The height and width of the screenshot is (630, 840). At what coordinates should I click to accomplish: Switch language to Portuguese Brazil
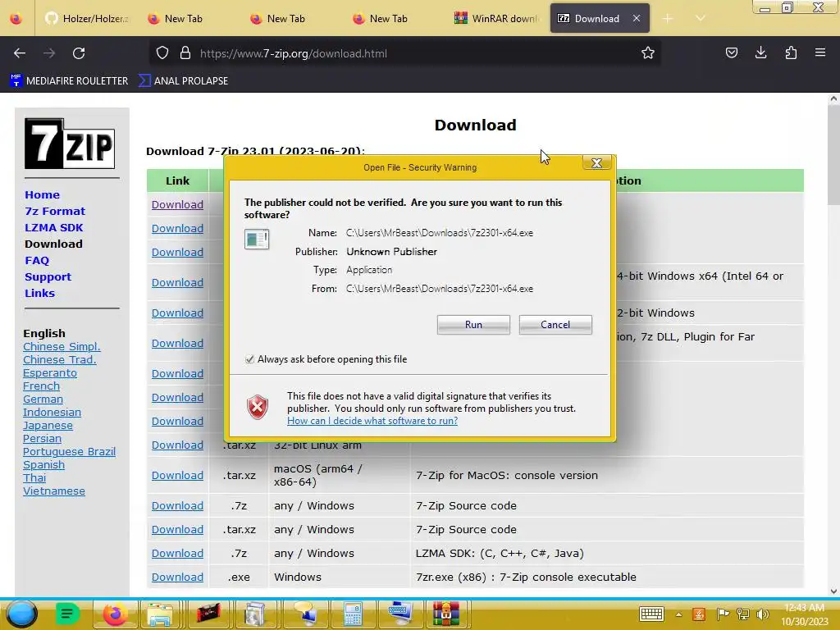pyautogui.click(x=69, y=452)
